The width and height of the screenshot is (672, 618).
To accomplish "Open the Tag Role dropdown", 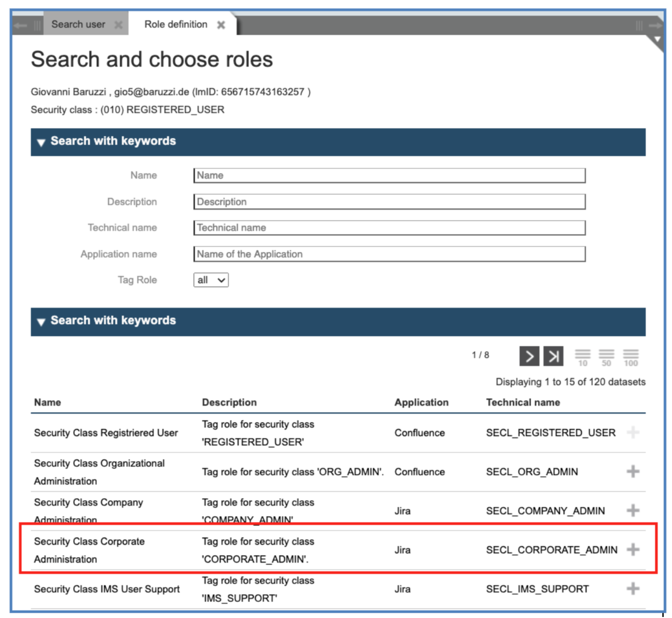I will [x=211, y=280].
